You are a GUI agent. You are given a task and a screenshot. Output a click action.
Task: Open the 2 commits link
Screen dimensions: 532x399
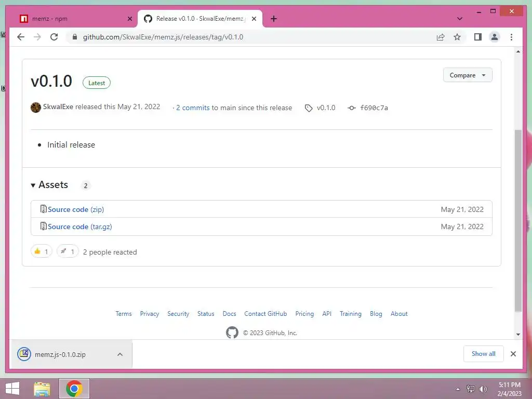point(193,108)
